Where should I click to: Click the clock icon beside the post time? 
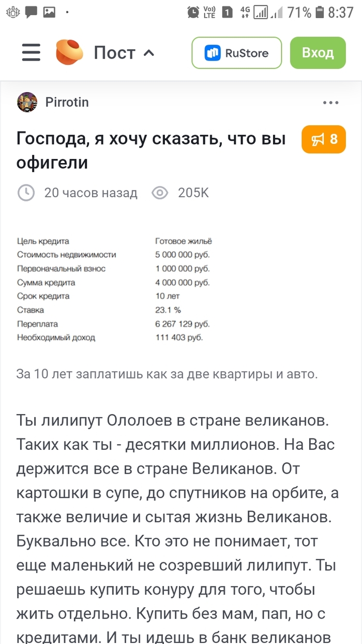click(x=26, y=193)
